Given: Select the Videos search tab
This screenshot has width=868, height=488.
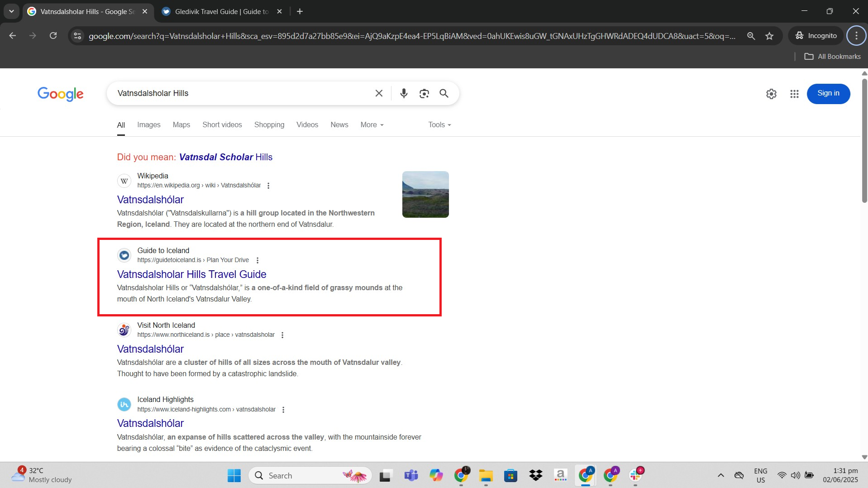Looking at the screenshot, I should pos(307,125).
